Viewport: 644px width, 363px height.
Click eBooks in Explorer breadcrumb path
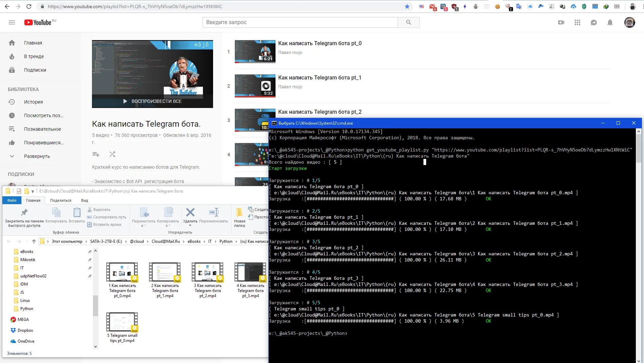[194, 241]
